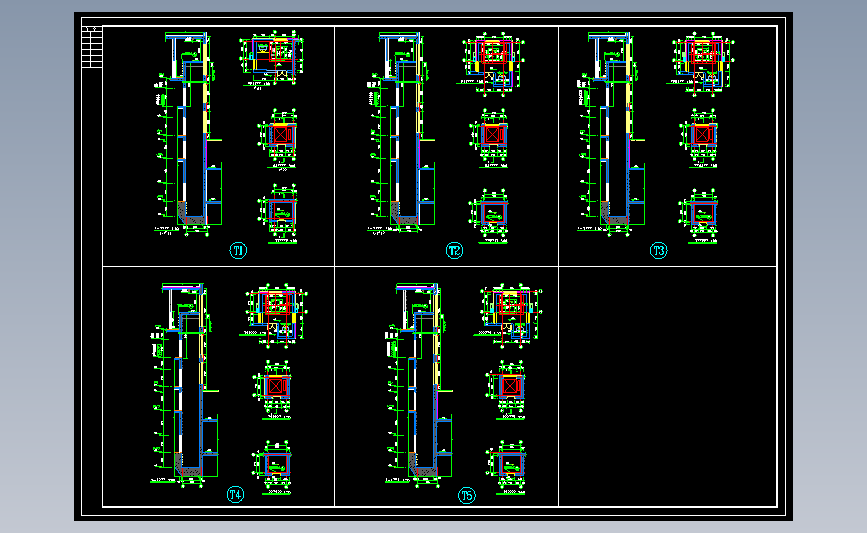Screen dimensions: 867x533
Task: Select the tall shaft section drawing in the T4 panel
Action: pyautogui.click(x=185, y=385)
